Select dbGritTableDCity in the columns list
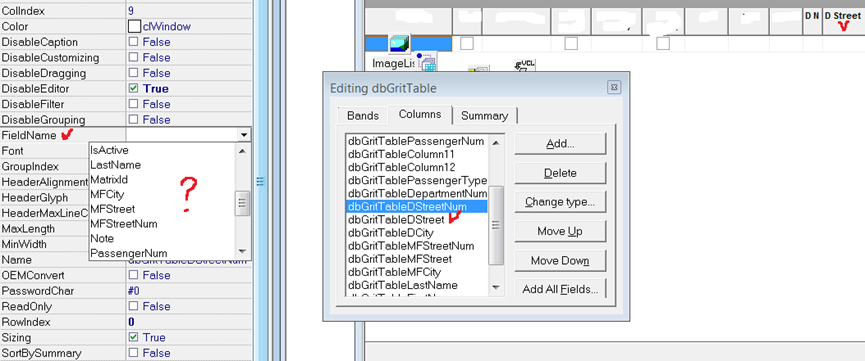 tap(417, 233)
